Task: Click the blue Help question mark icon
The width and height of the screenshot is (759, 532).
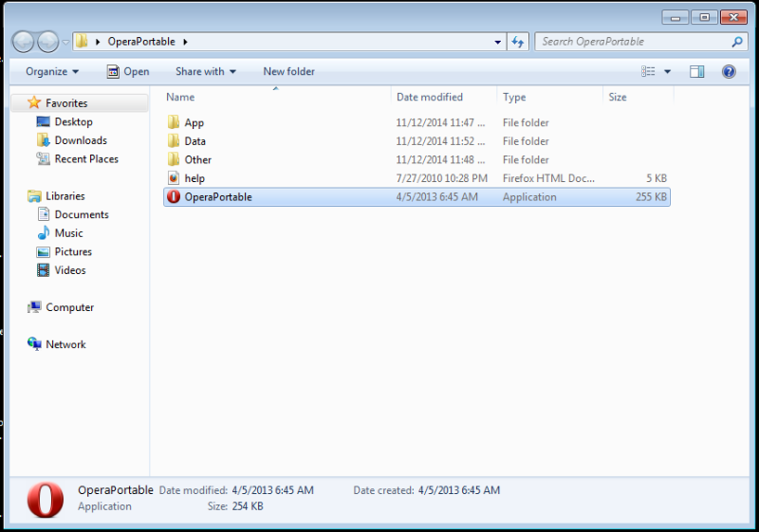Action: click(729, 71)
